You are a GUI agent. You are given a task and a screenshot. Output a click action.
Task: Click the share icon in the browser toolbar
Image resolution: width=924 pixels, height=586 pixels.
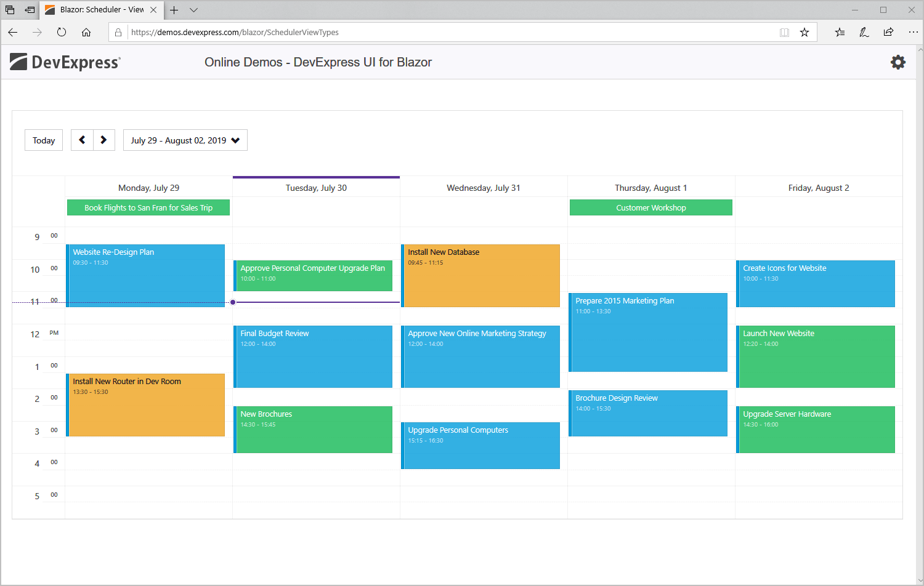pyautogui.click(x=889, y=32)
